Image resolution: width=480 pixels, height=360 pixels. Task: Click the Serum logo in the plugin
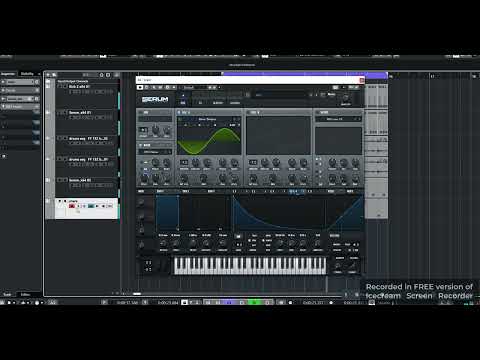click(x=155, y=99)
